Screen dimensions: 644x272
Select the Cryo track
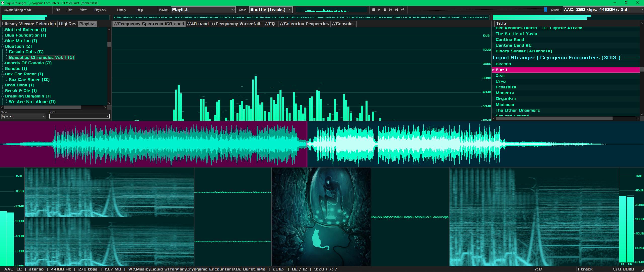point(566,81)
